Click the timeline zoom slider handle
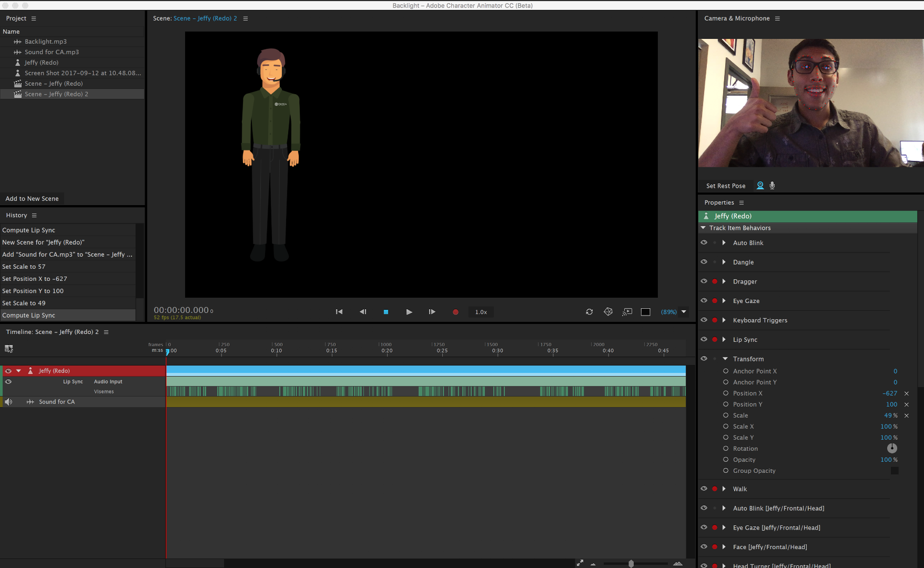The image size is (924, 568). point(631,563)
